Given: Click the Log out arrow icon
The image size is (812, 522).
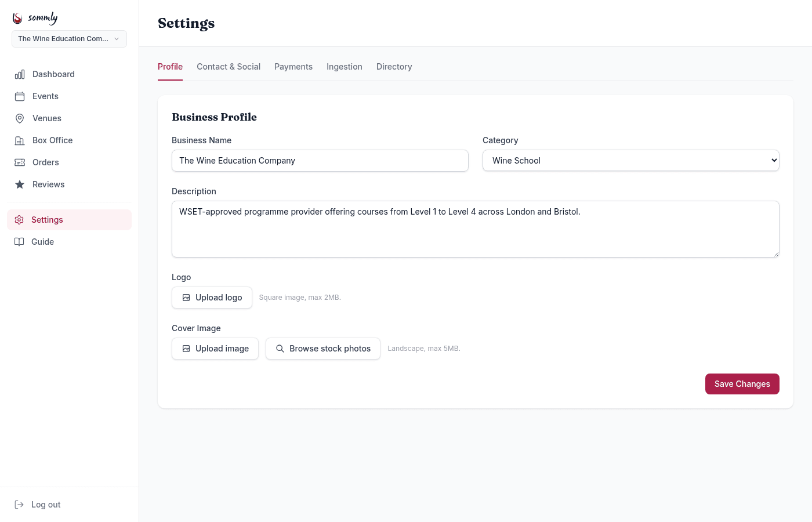Looking at the screenshot, I should [19, 505].
